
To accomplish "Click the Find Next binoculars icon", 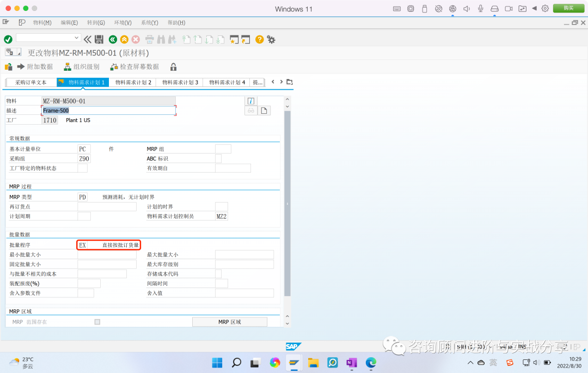I will 173,39.
